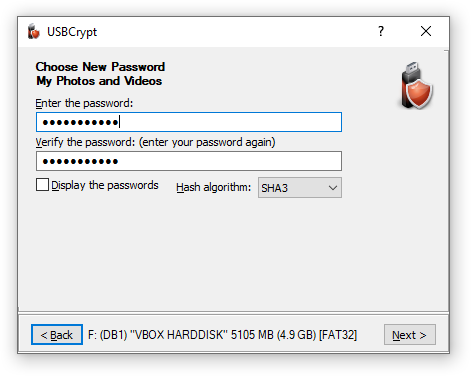Open help via the question mark button
This screenshot has height=378, width=473.
coord(381,31)
